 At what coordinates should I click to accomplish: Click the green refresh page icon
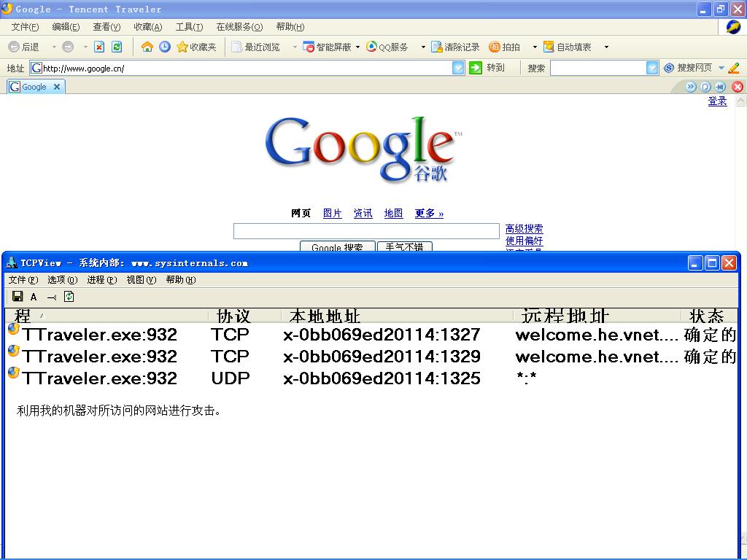pyautogui.click(x=117, y=47)
